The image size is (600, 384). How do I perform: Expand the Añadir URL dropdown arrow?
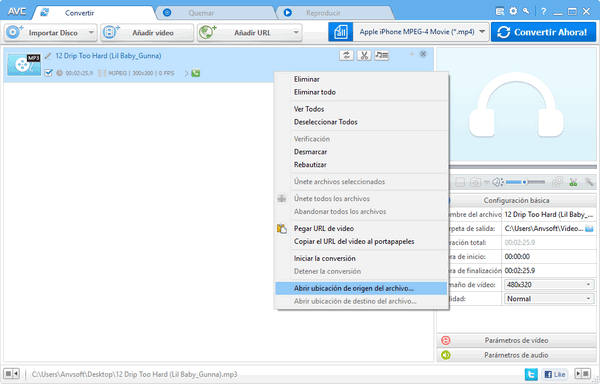(296, 33)
